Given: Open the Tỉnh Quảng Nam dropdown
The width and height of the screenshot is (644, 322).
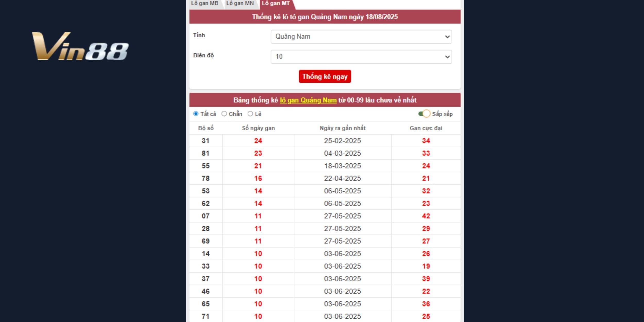Looking at the screenshot, I should pyautogui.click(x=361, y=37).
